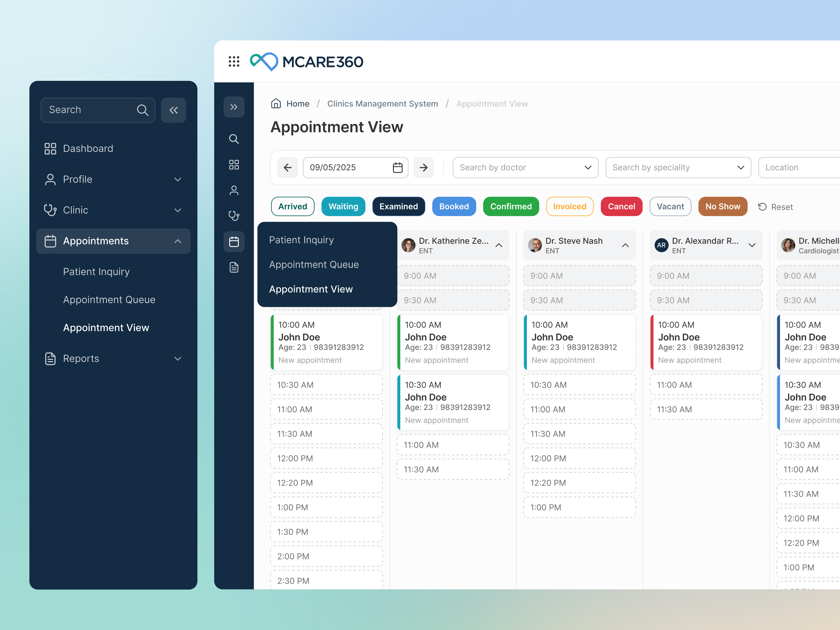This screenshot has height=630, width=840.
Task: Select the highlighted calendar Appointments icon
Action: pyautogui.click(x=234, y=241)
